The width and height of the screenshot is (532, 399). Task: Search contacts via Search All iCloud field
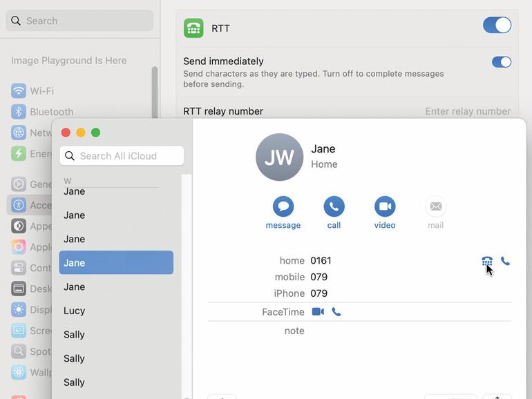point(122,156)
